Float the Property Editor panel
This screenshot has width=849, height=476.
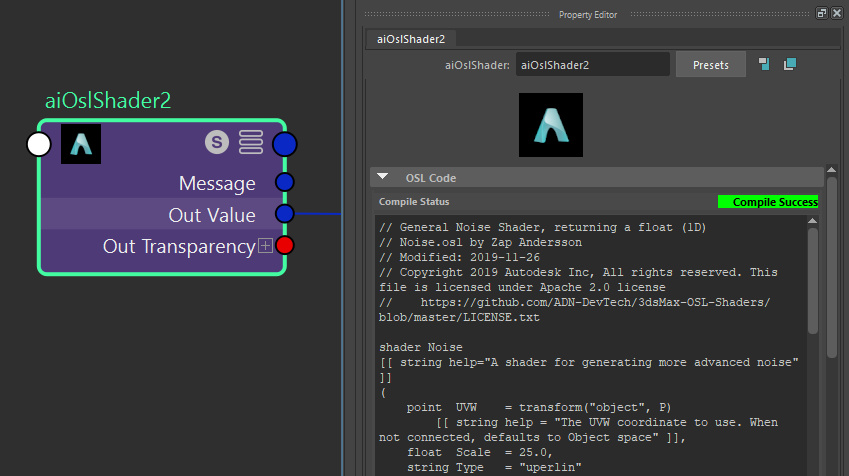tap(821, 14)
